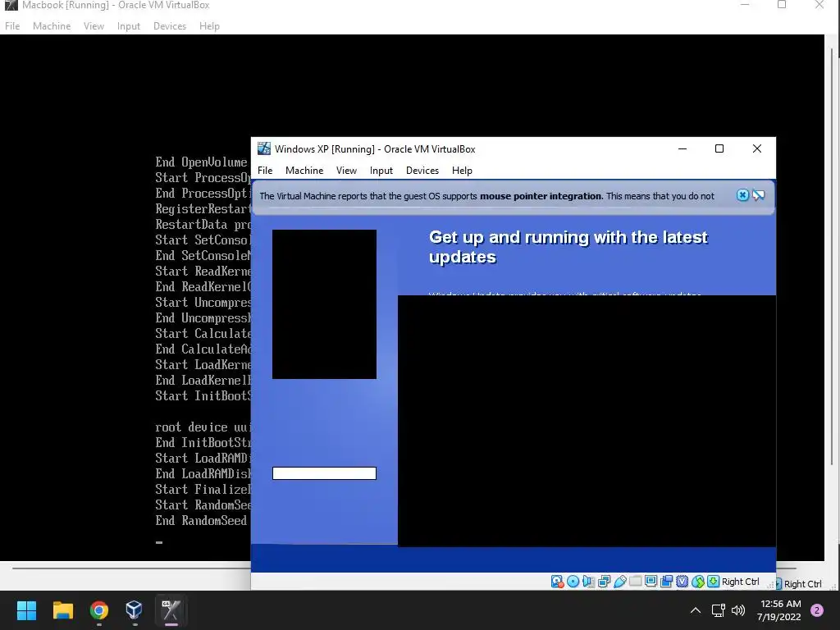Open Machine menu in Windows XP VM window

(x=304, y=171)
